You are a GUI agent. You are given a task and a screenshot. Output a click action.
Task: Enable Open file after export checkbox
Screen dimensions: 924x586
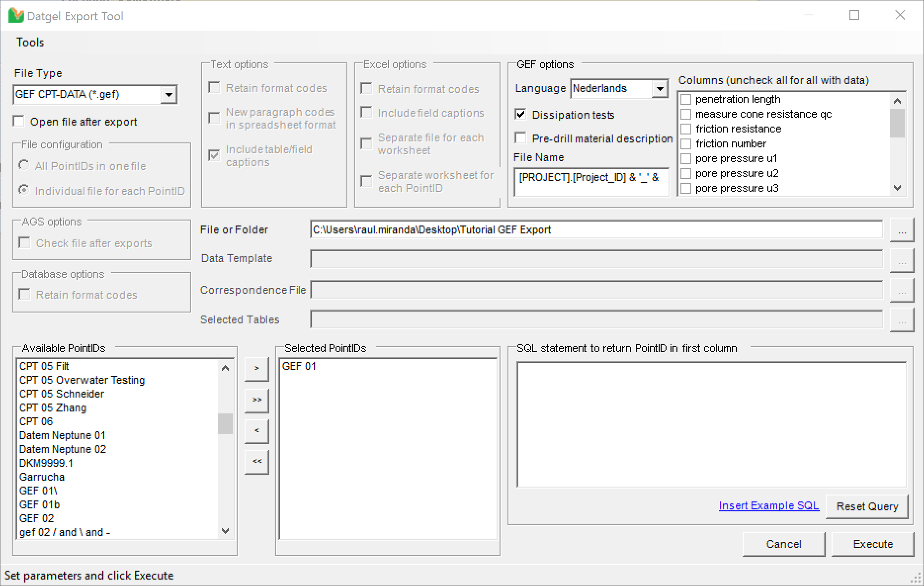click(x=19, y=122)
